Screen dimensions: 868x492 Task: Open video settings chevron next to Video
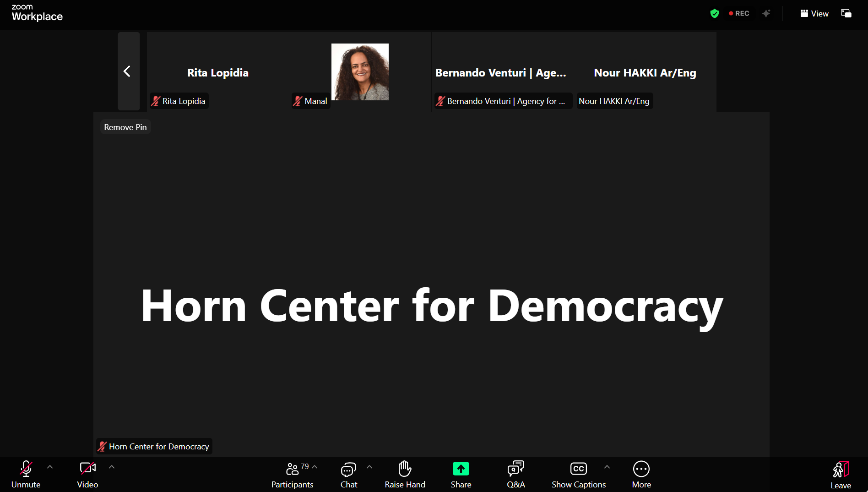point(112,468)
